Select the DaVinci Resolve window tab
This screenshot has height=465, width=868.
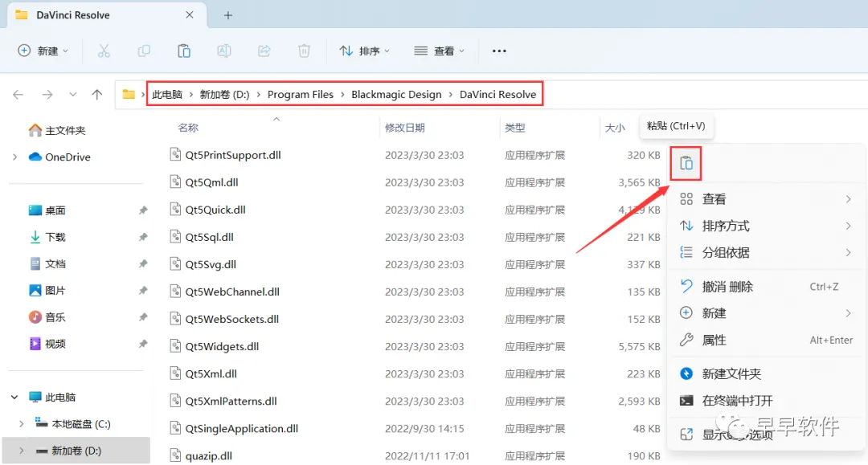[107, 15]
